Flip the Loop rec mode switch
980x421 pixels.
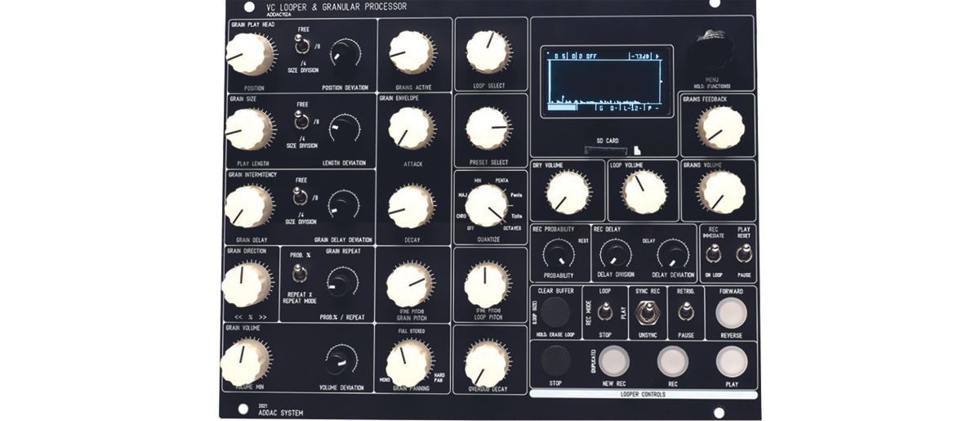605,311
